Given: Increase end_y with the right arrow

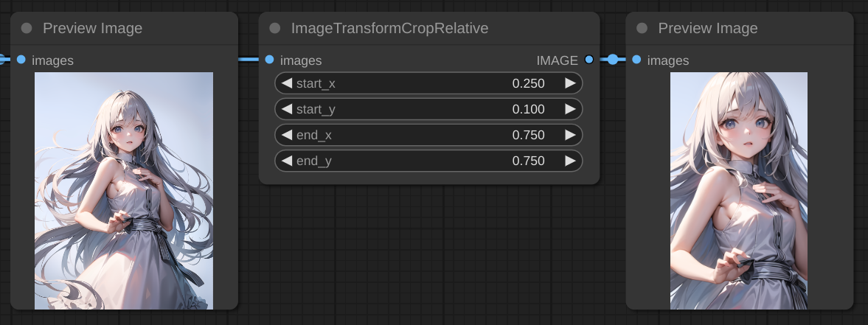Looking at the screenshot, I should [570, 161].
